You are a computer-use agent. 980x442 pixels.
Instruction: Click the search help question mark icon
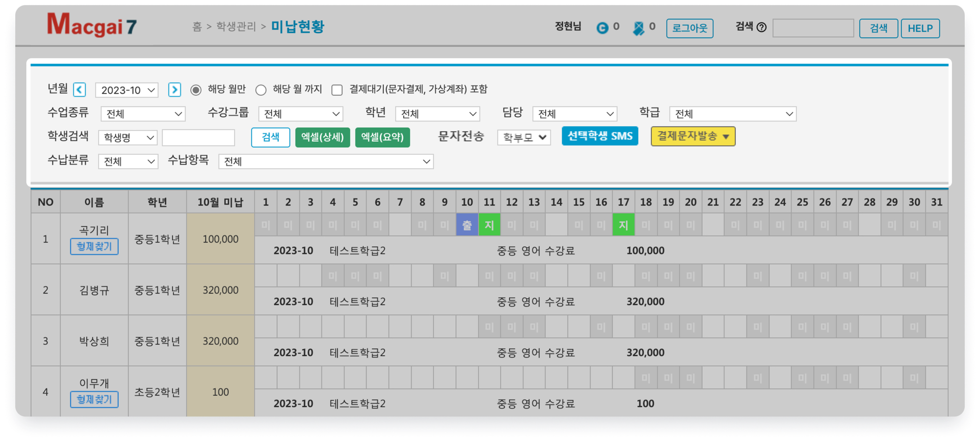coord(761,27)
